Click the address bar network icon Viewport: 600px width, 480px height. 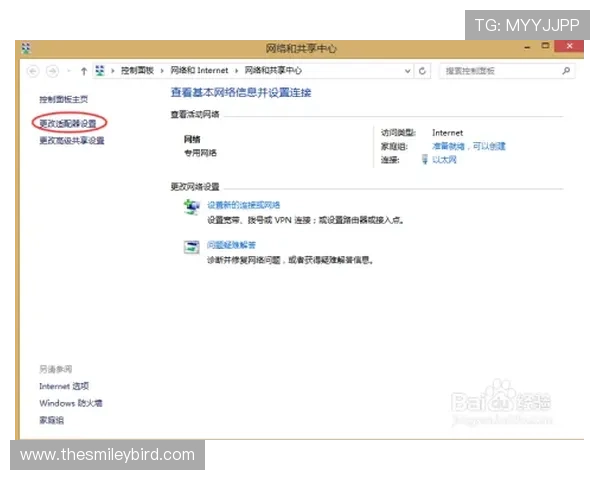(100, 71)
